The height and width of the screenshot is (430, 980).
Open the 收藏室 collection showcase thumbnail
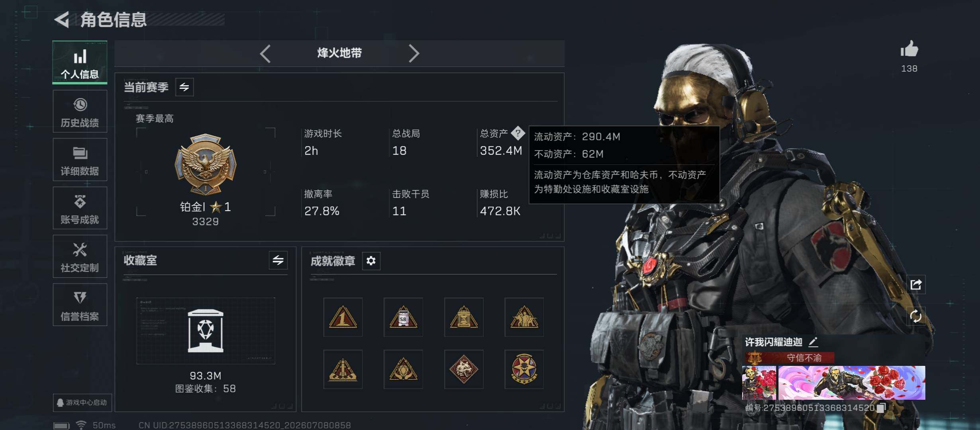pyautogui.click(x=206, y=331)
